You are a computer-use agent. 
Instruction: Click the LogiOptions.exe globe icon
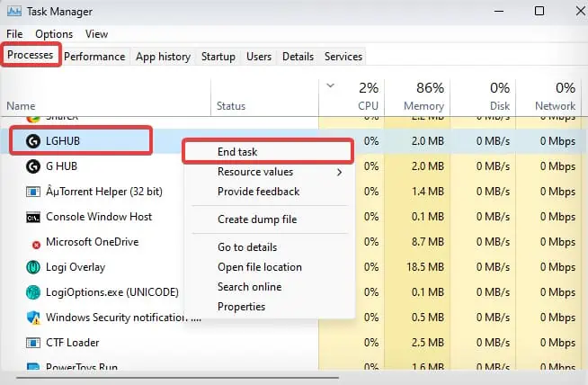(33, 292)
